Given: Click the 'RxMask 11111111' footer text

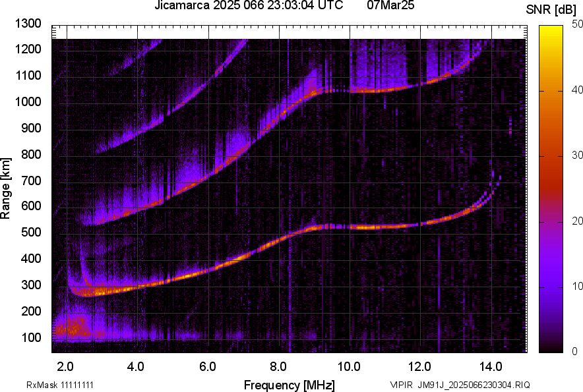Looking at the screenshot, I should point(60,385).
